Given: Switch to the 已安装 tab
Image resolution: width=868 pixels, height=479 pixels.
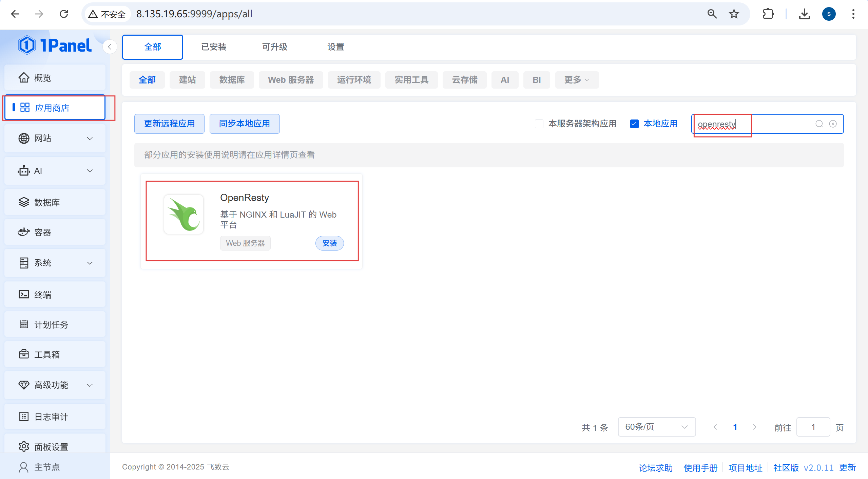Looking at the screenshot, I should (x=214, y=47).
